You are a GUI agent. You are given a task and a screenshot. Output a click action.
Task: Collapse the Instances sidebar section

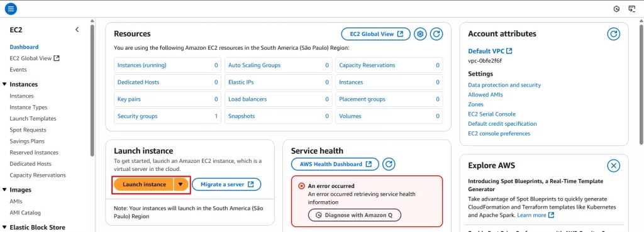pyautogui.click(x=5, y=84)
